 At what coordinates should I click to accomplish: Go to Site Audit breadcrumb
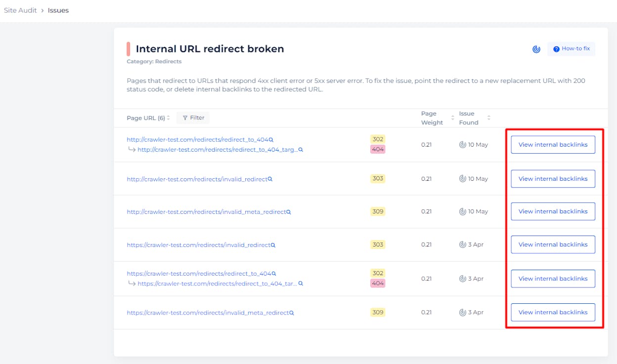click(20, 10)
